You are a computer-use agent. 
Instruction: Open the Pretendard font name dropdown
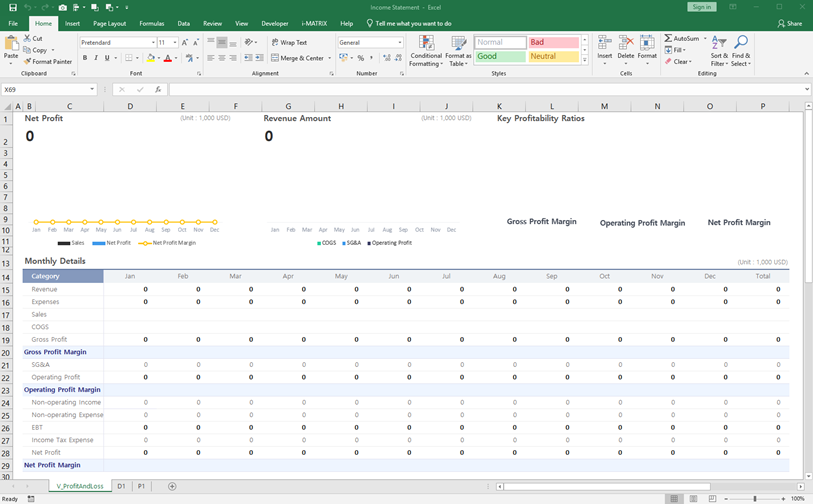click(x=154, y=43)
